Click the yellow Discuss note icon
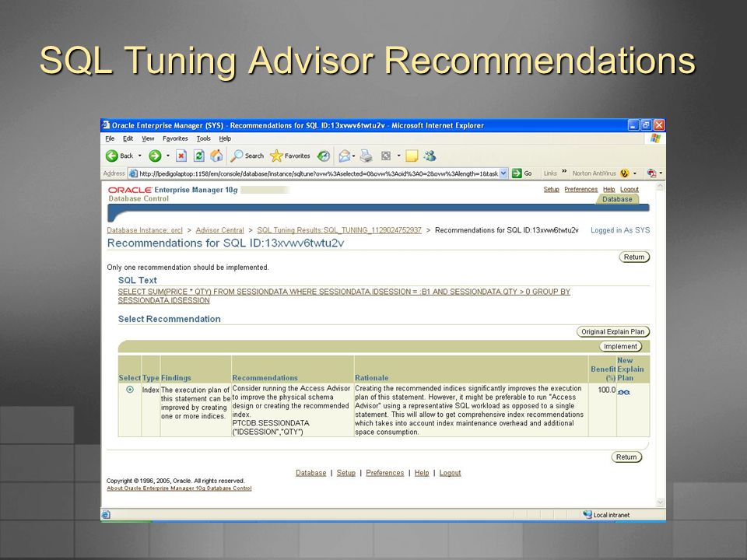Viewport: 747px width, 560px height. tap(412, 156)
